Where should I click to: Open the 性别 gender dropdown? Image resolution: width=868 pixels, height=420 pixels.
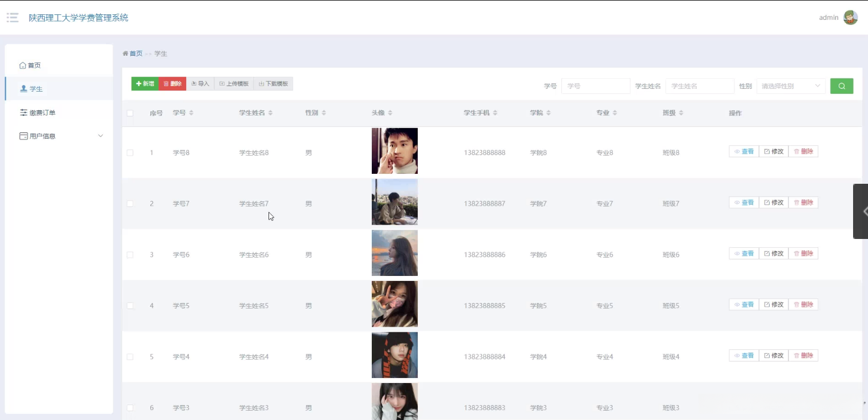791,86
